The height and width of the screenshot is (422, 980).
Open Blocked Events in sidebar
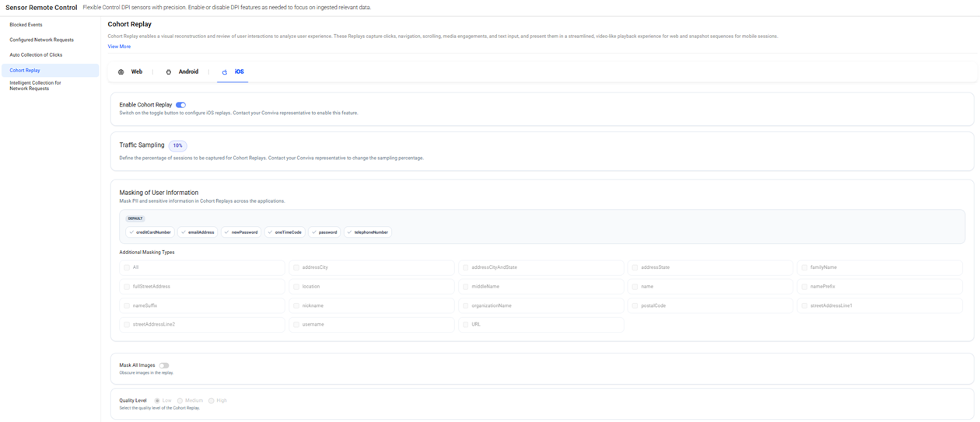click(26, 25)
